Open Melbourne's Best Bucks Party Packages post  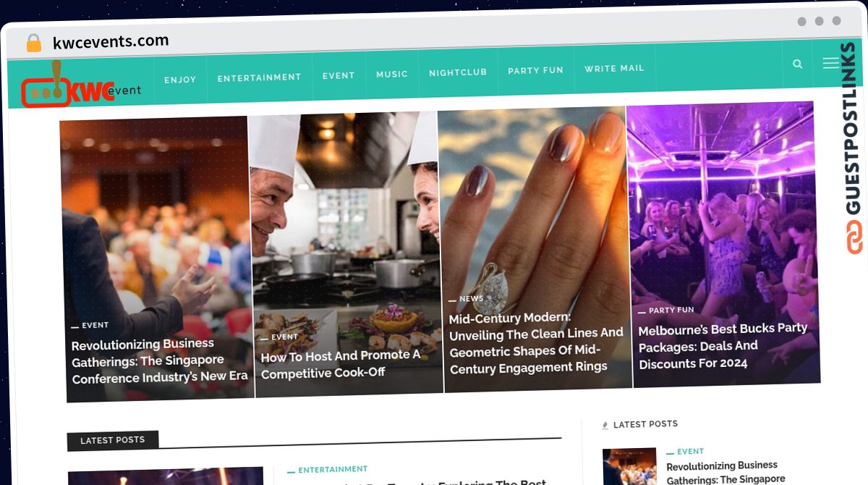coord(723,345)
